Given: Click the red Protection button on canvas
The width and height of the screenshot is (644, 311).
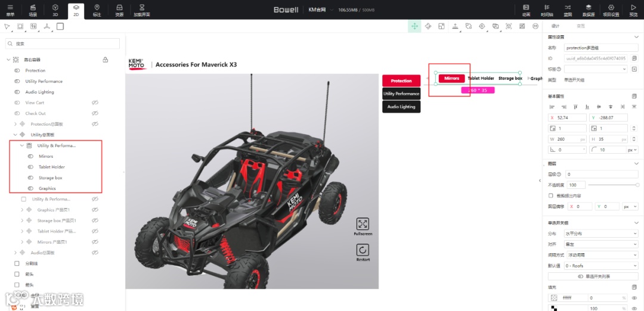Looking at the screenshot, I should click(401, 81).
